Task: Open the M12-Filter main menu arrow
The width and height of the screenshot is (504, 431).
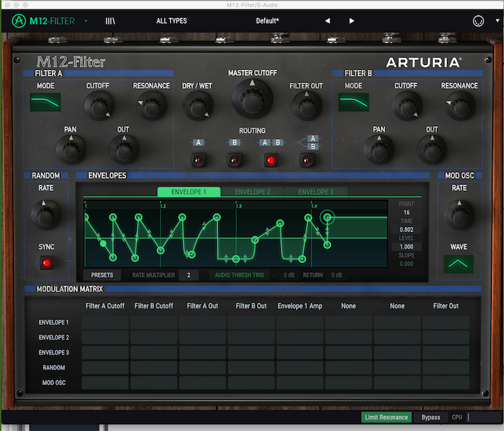Action: pos(86,21)
